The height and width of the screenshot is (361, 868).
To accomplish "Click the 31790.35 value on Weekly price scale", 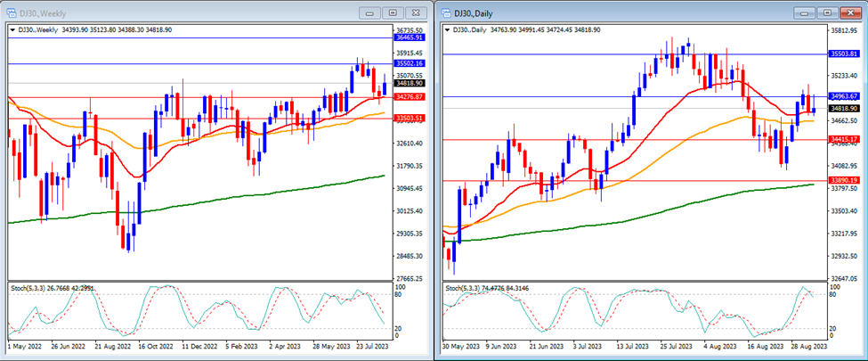I will coord(410,166).
